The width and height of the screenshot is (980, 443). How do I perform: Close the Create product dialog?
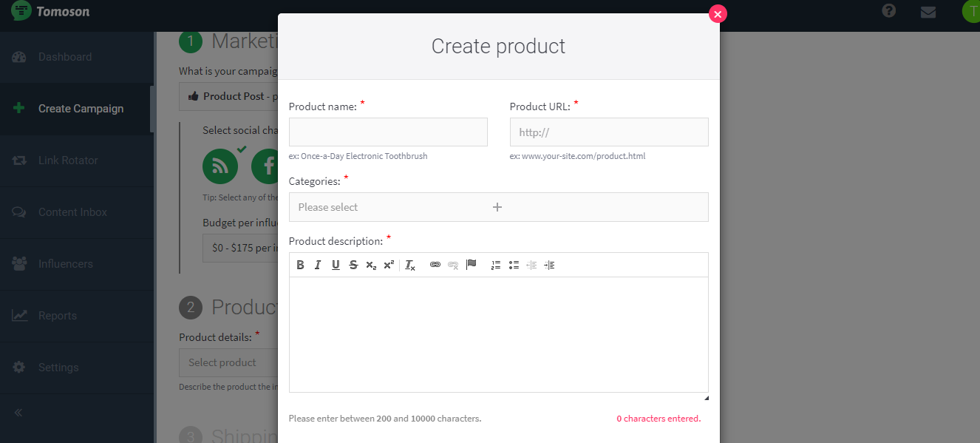[718, 14]
